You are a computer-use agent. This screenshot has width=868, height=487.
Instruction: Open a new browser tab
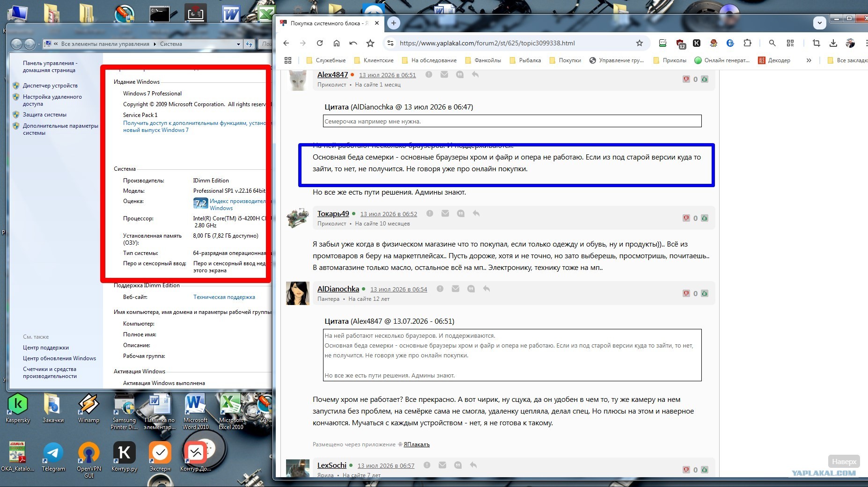[394, 23]
